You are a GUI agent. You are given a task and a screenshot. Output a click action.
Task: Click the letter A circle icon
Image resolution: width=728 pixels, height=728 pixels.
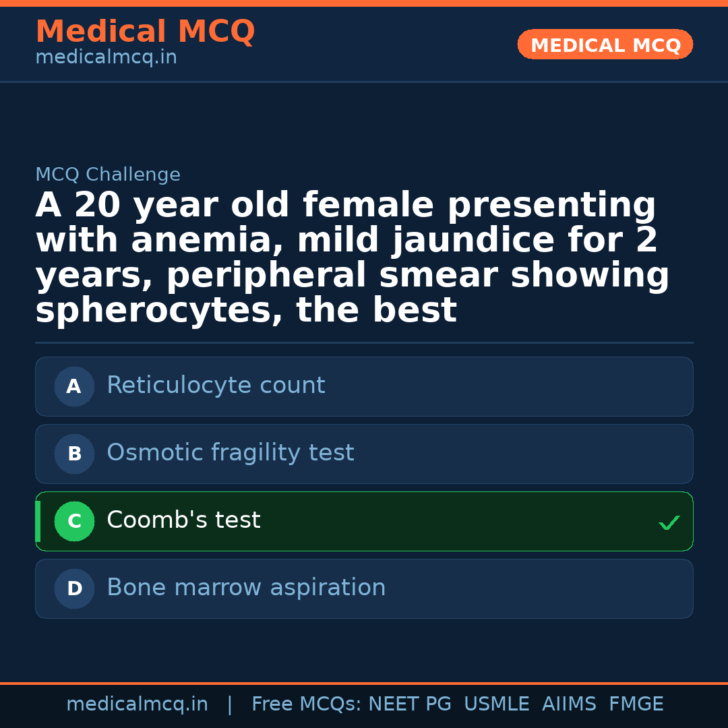74,387
